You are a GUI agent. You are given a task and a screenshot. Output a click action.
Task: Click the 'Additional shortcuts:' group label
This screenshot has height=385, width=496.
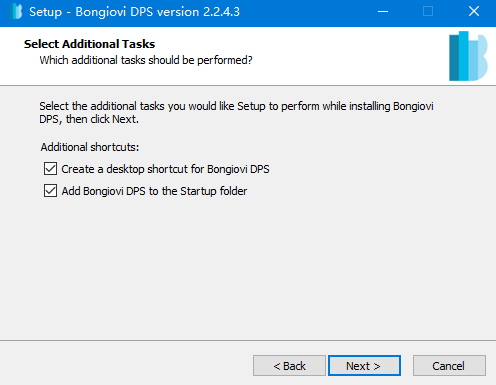pyautogui.click(x=90, y=147)
